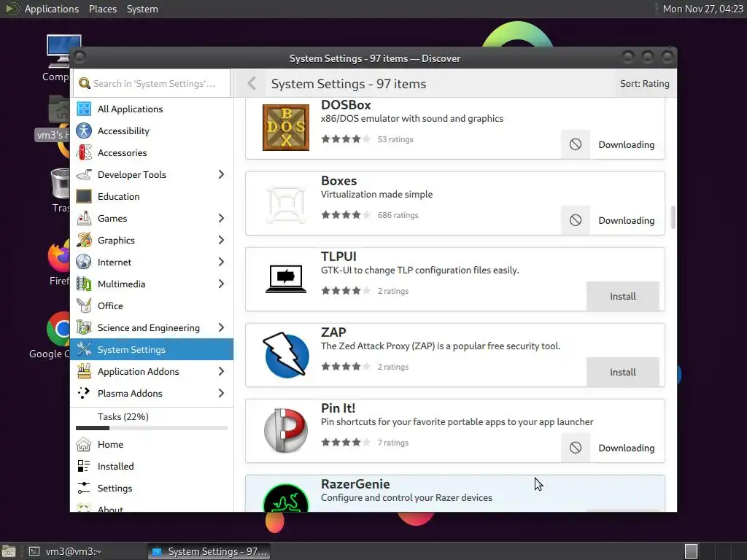The height and width of the screenshot is (560, 747).
Task: Click the Home house icon
Action: pyautogui.click(x=84, y=444)
